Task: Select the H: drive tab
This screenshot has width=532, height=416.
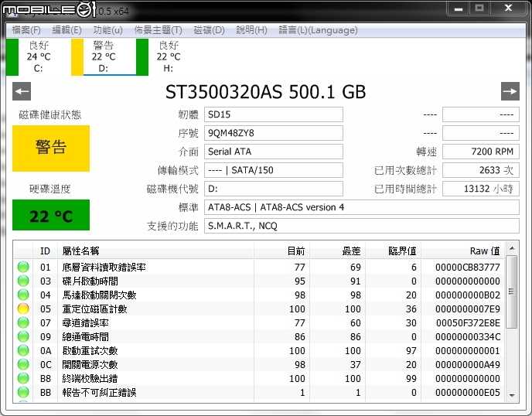Action: pyautogui.click(x=169, y=56)
